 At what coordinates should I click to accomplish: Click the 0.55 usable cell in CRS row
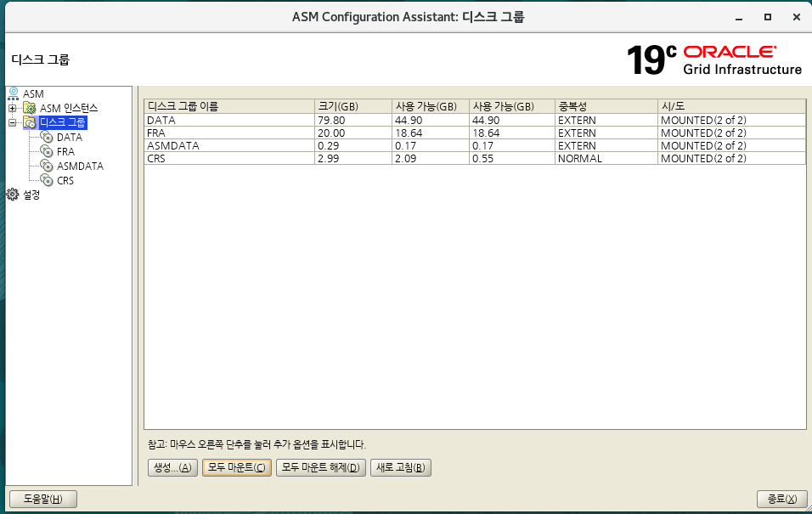click(511, 159)
